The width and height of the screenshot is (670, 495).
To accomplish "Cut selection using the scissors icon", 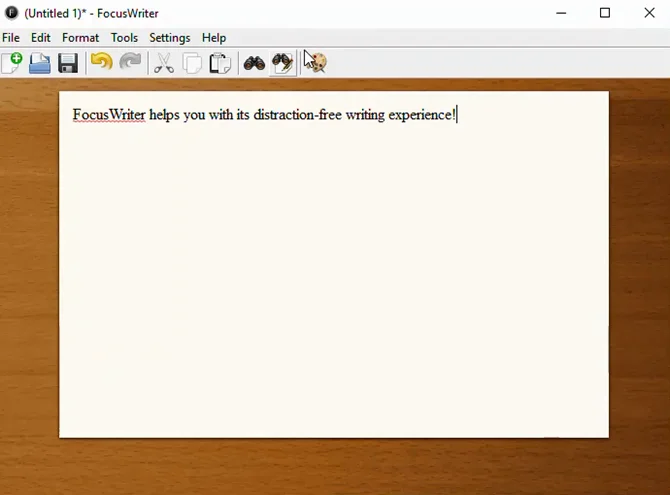I will (x=164, y=63).
